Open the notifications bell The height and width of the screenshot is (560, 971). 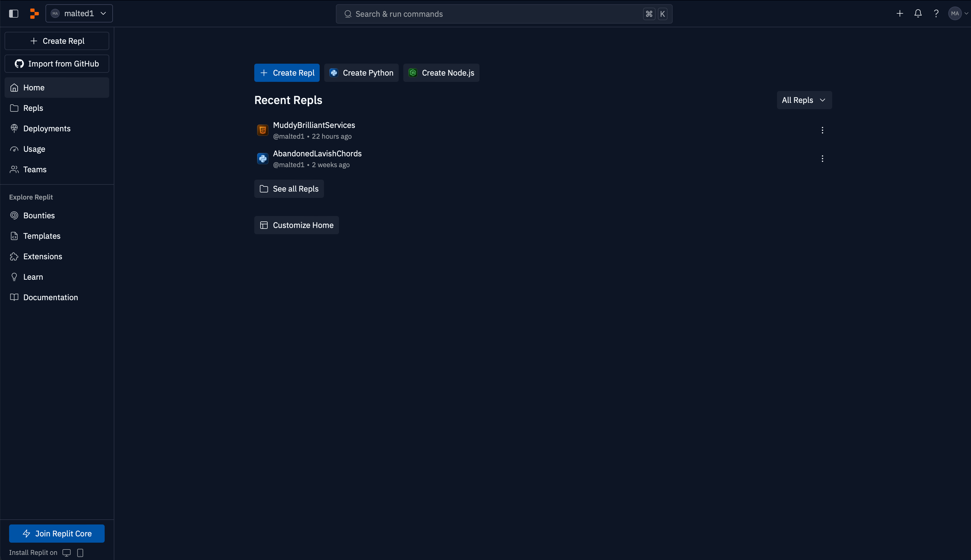click(918, 13)
